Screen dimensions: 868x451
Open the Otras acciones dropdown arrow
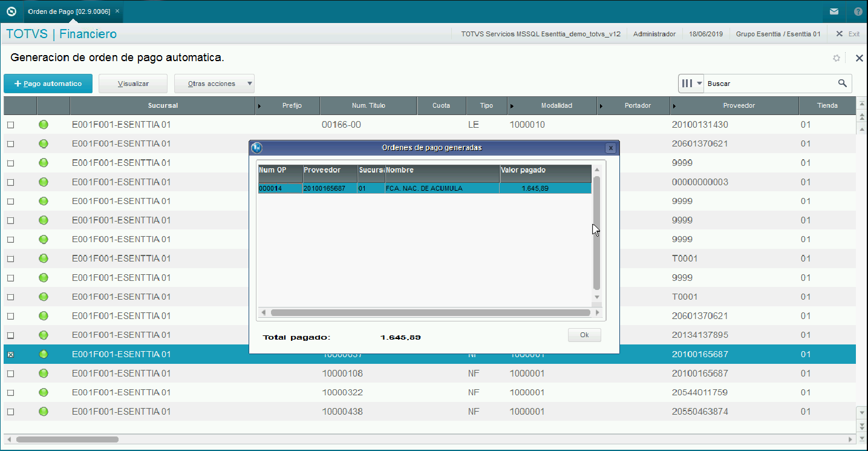[250, 84]
